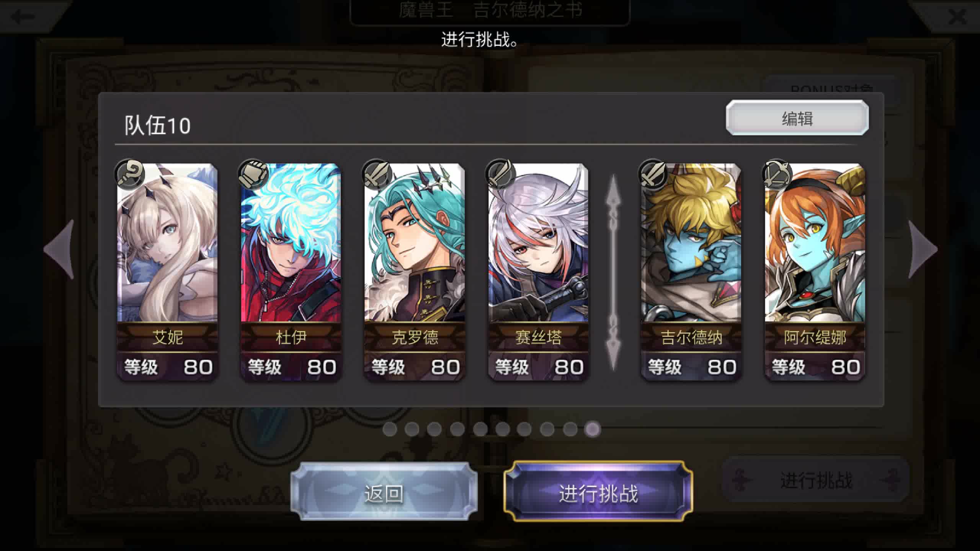Start battle with purple 进行挑战 button

tap(598, 492)
